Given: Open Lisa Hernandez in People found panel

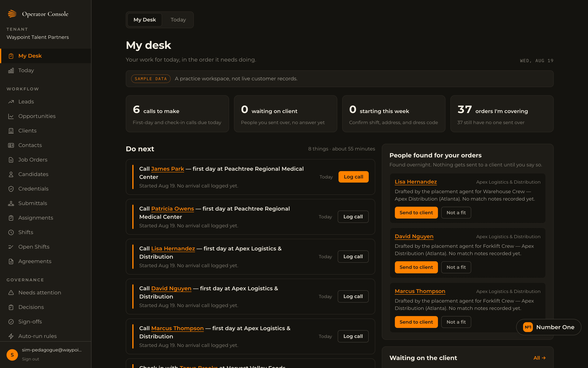Looking at the screenshot, I should click(416, 182).
